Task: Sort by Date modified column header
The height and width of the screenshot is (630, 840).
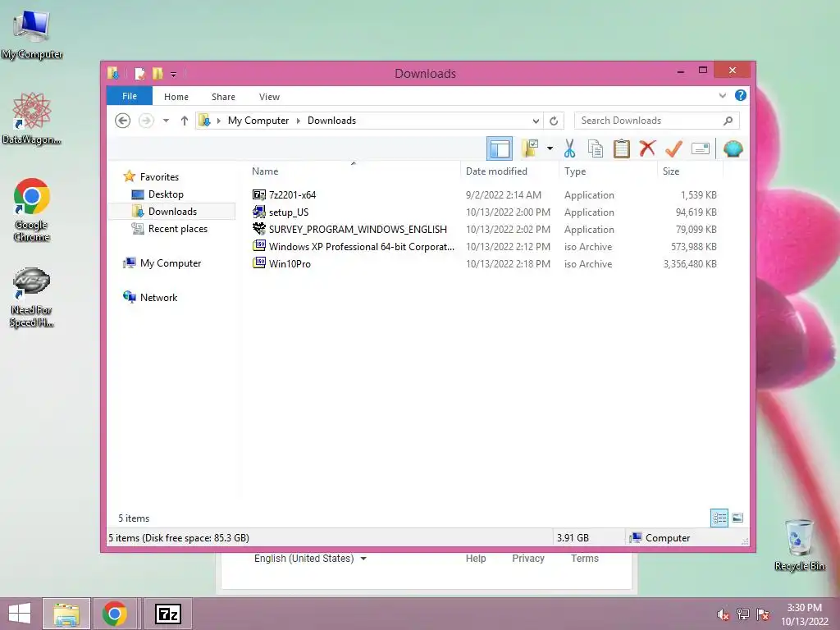Action: tap(496, 171)
